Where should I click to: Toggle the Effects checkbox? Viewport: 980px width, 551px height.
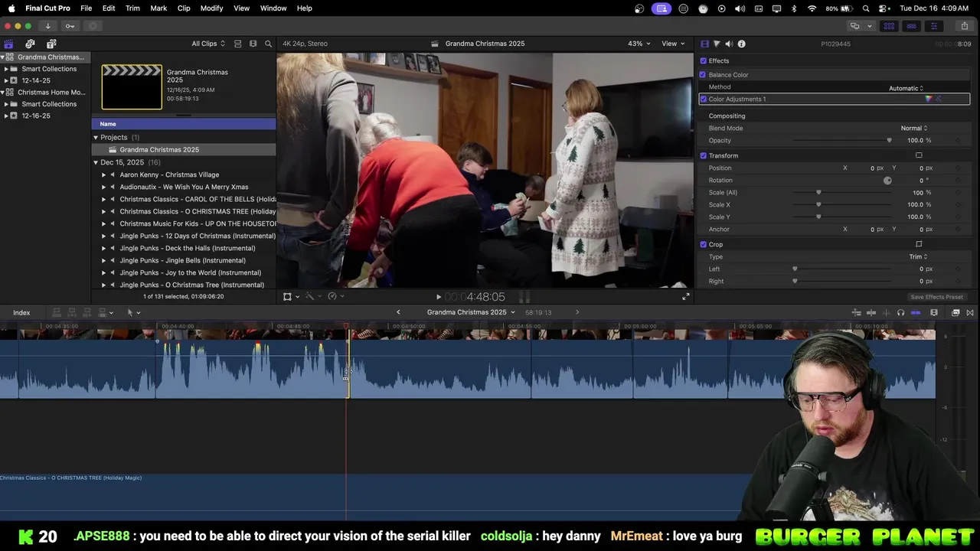coord(703,60)
